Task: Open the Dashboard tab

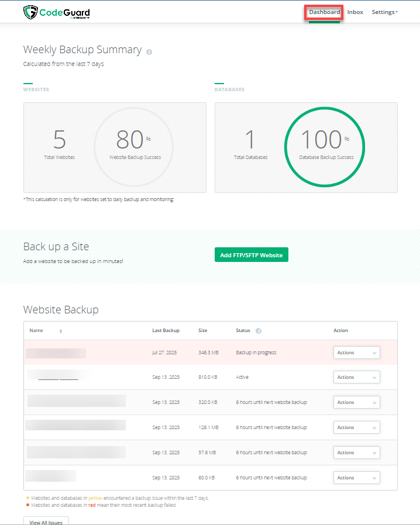Action: pyautogui.click(x=324, y=12)
